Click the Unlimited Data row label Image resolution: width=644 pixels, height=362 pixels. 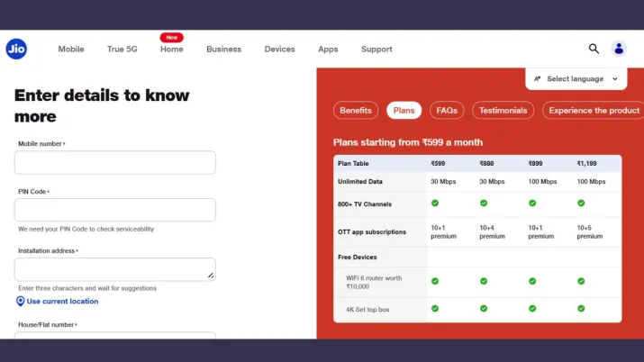point(359,181)
